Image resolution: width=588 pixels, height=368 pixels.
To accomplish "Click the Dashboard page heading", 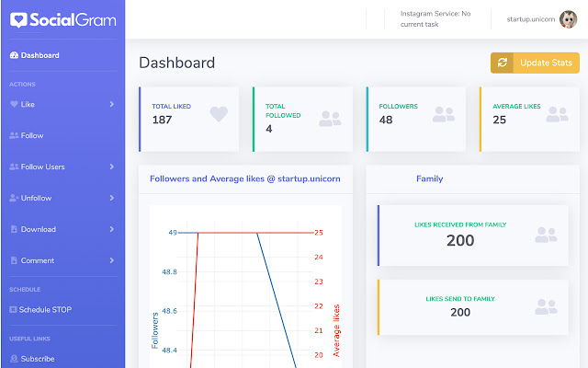I will (x=177, y=63).
